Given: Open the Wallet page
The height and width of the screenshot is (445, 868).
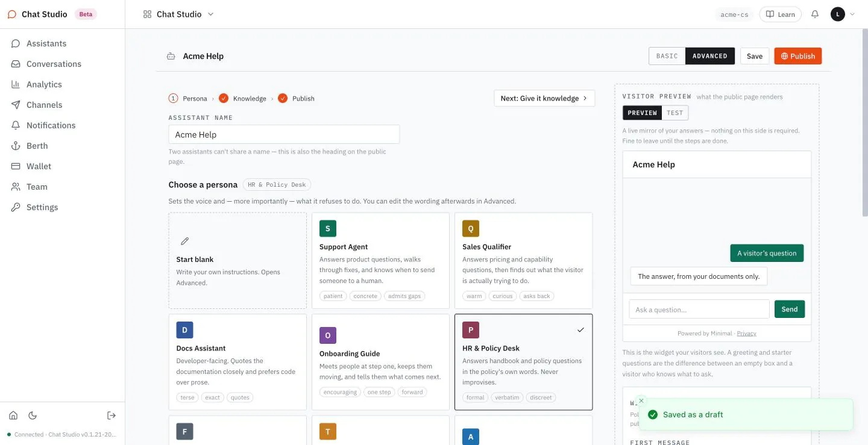Looking at the screenshot, I should pyautogui.click(x=62, y=166).
